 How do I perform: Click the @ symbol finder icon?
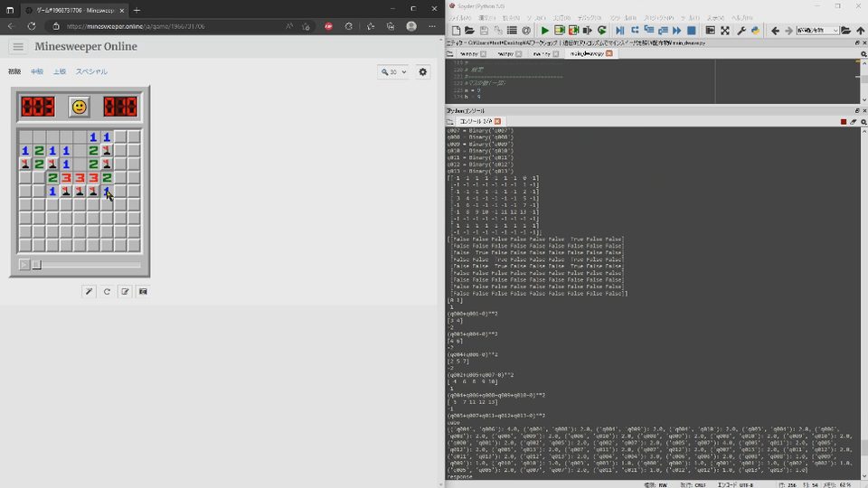(526, 31)
